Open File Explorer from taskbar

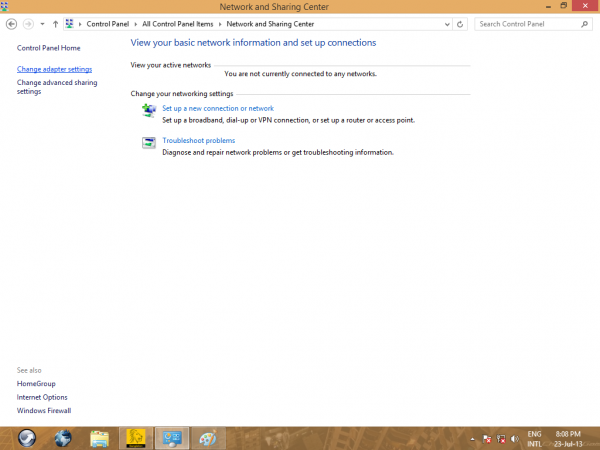pos(99,439)
